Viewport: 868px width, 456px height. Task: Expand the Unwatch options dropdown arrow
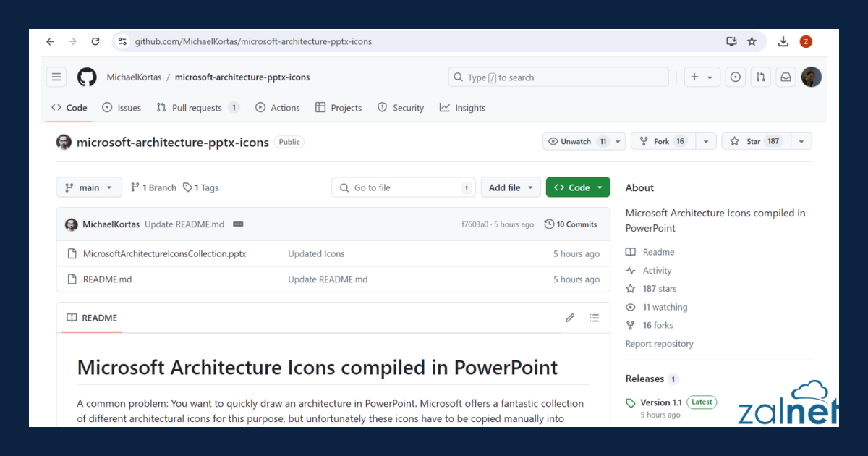[x=618, y=142]
